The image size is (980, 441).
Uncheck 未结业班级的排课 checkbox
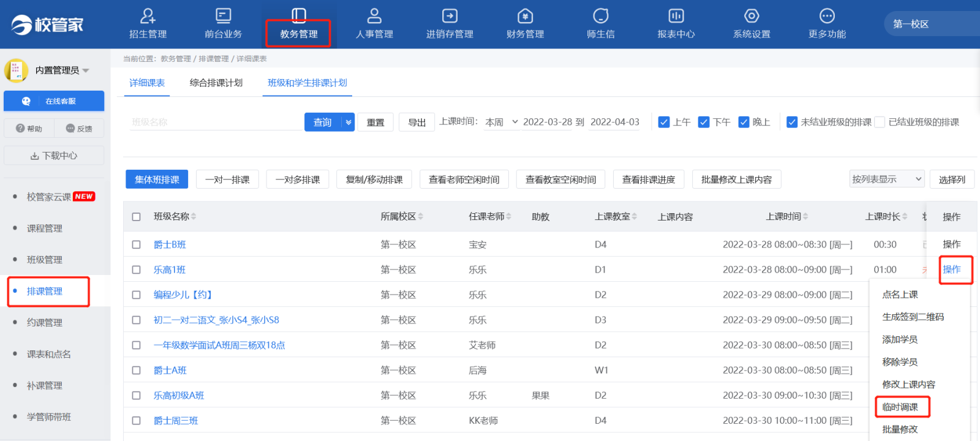tap(792, 122)
